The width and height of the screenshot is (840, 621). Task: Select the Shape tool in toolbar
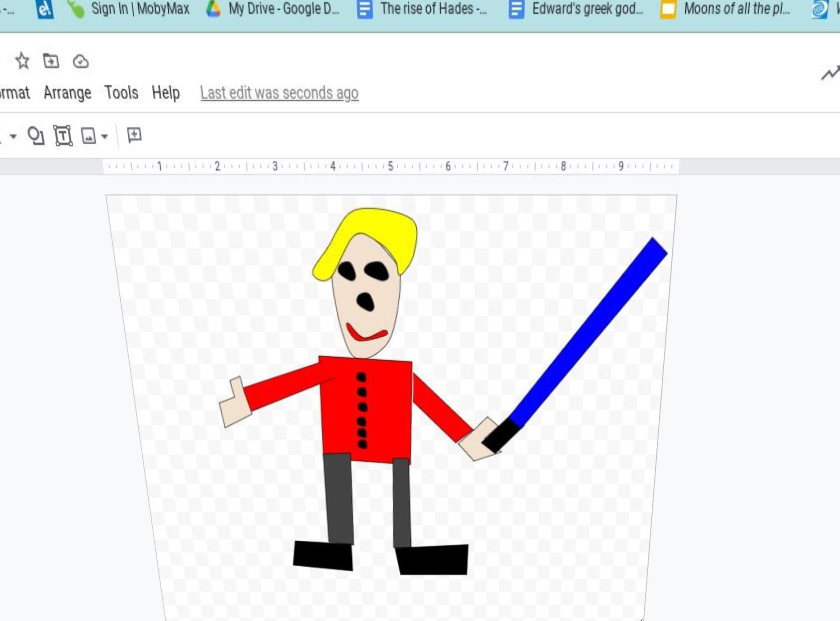coord(35,136)
